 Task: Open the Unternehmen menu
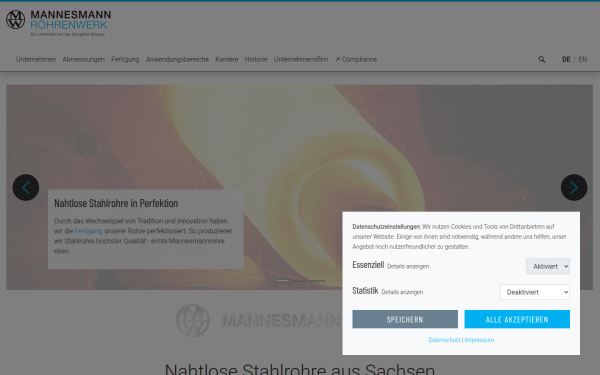coord(36,59)
